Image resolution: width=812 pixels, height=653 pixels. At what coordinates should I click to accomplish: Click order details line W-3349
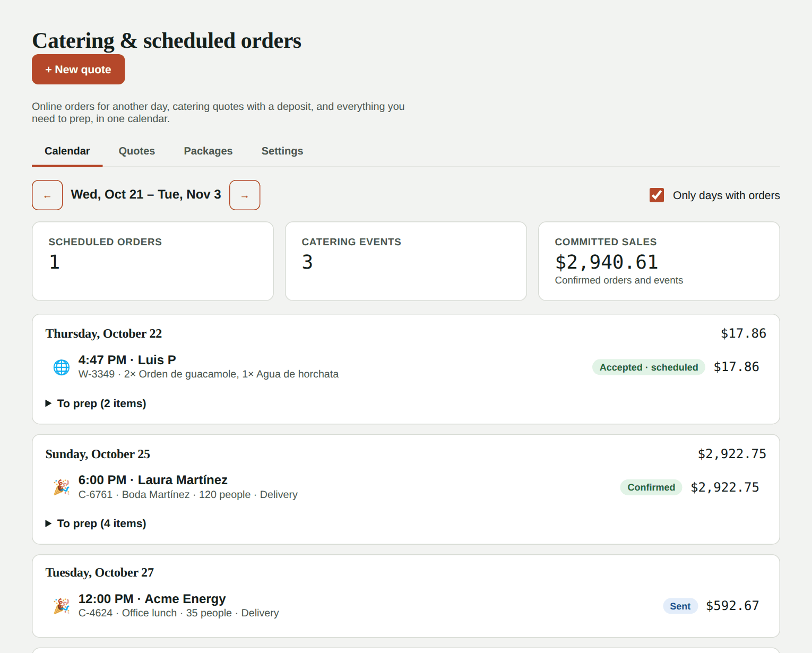point(209,374)
